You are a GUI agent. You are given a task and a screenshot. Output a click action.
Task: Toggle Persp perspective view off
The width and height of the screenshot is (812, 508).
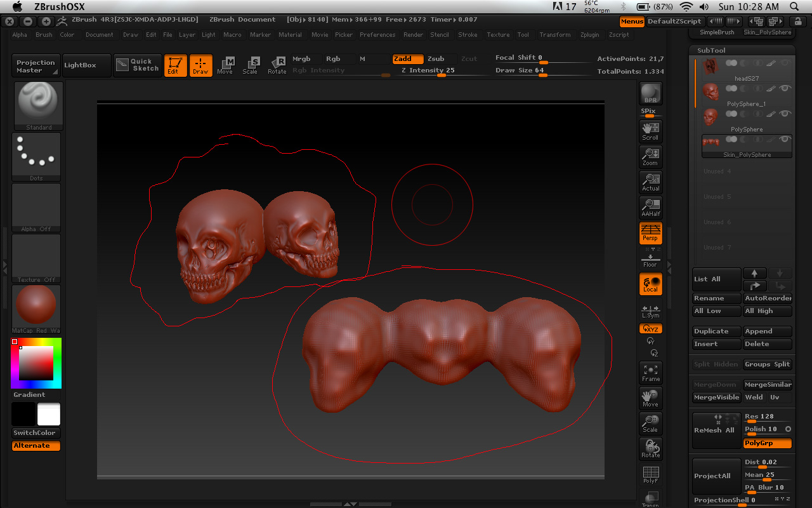(650, 233)
